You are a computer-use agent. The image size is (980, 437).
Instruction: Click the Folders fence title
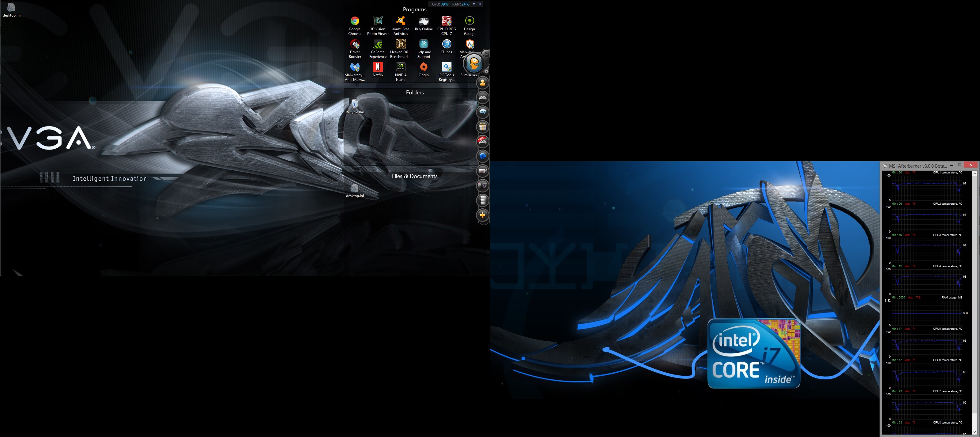click(415, 93)
